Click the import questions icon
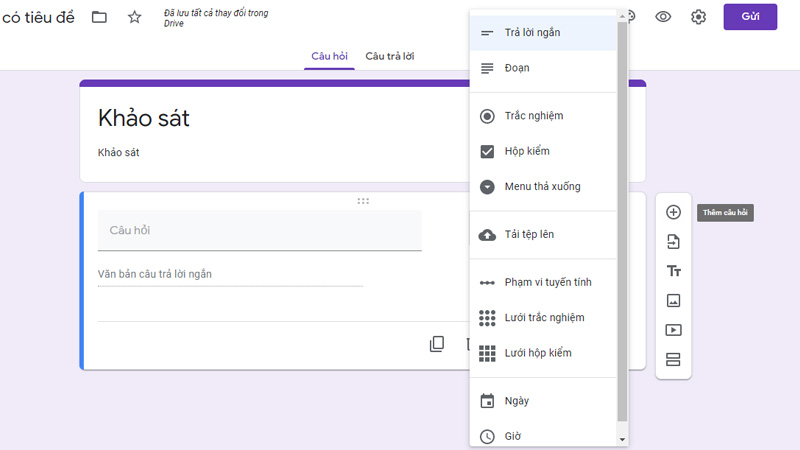800x450 pixels. (673, 241)
